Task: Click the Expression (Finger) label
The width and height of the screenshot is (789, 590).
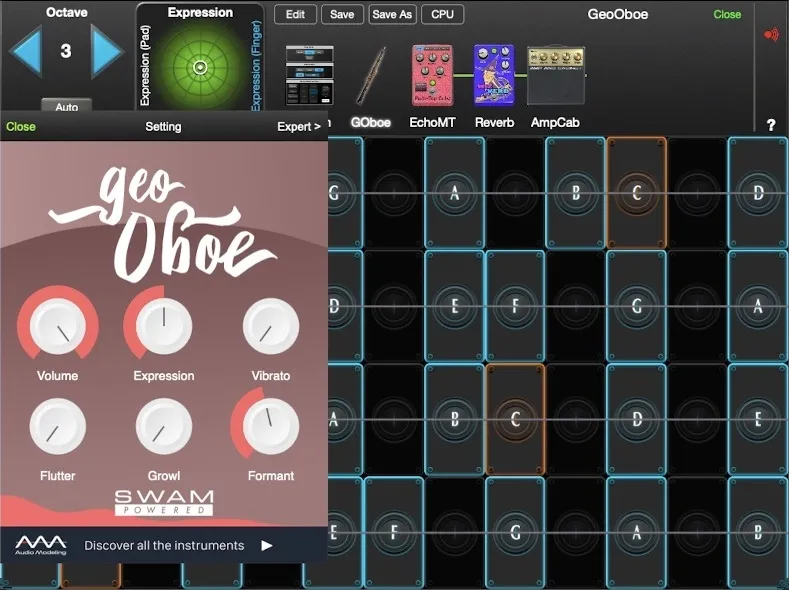Action: pos(256,65)
